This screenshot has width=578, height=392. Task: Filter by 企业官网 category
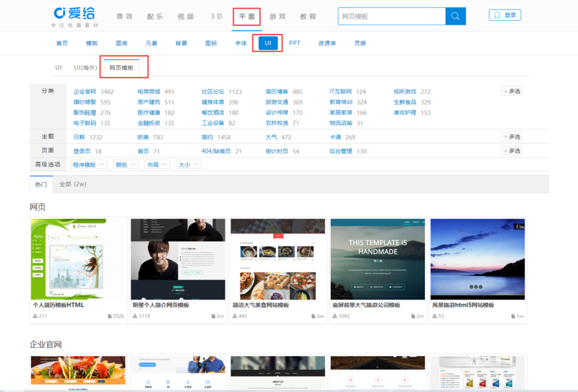click(85, 92)
